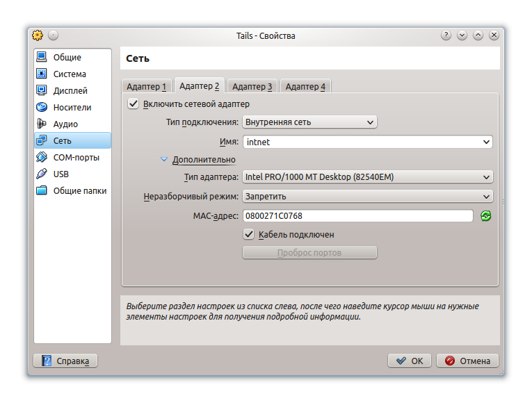The image size is (532, 403).
Task: Toggle the Включить сетевой адаптер checkbox
Action: (134, 104)
